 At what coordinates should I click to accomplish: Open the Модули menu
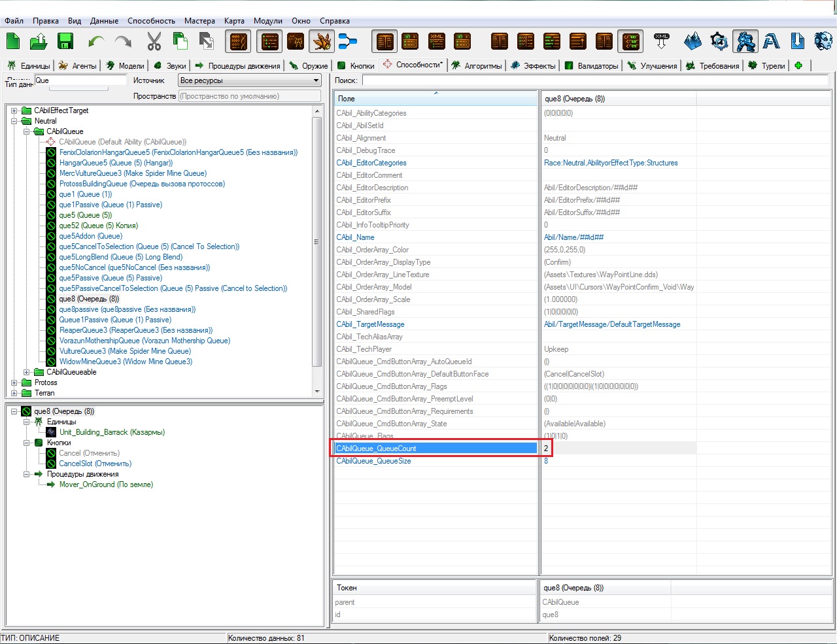point(268,21)
